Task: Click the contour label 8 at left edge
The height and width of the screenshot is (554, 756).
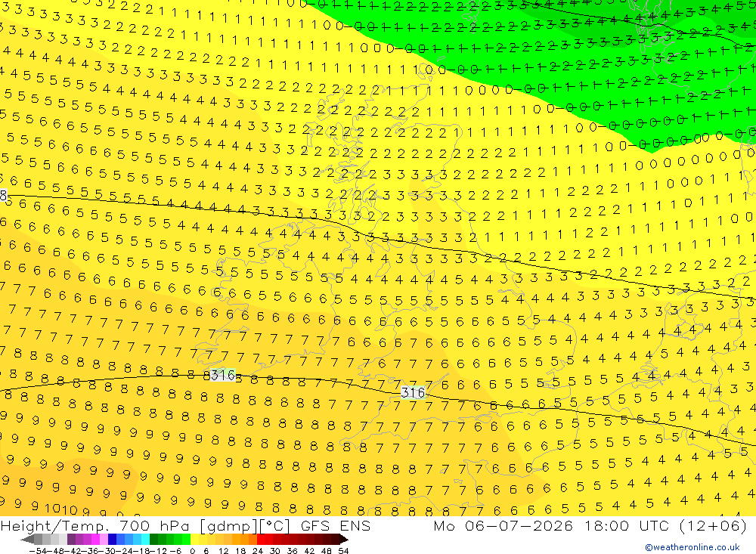Action: (x=3, y=195)
